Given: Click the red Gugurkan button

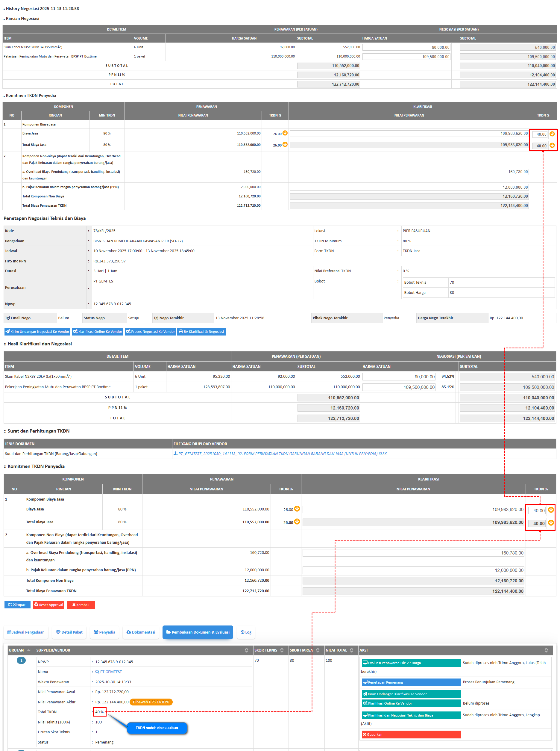Looking at the screenshot, I should tap(411, 735).
